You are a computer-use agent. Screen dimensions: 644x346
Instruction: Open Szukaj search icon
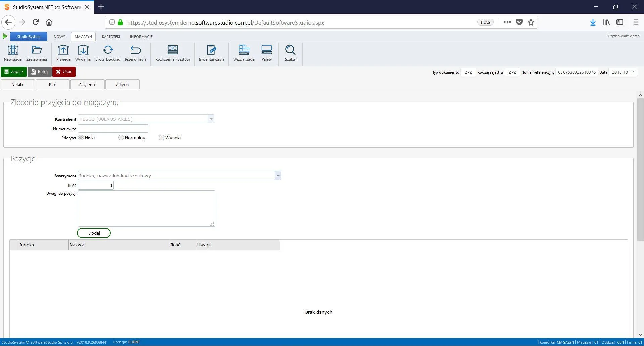290,53
